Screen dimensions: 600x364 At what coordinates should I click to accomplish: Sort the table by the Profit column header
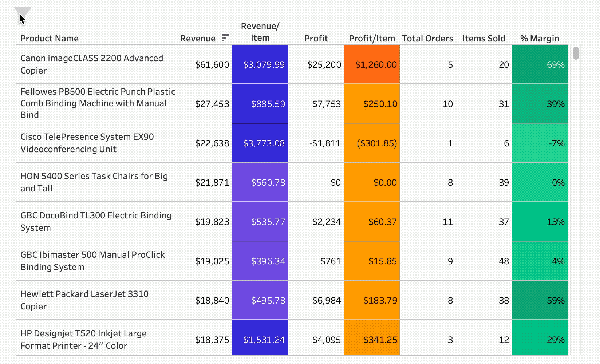(x=316, y=38)
